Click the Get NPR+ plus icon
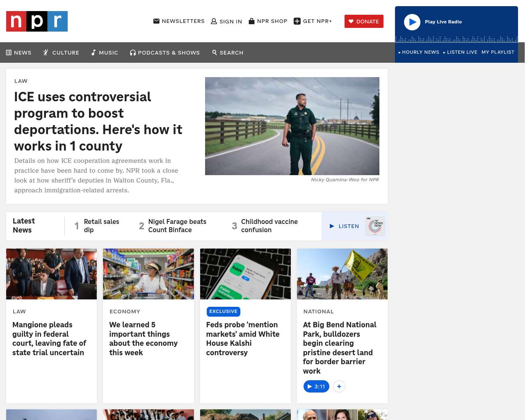The height and width of the screenshot is (420, 525). coord(297,21)
